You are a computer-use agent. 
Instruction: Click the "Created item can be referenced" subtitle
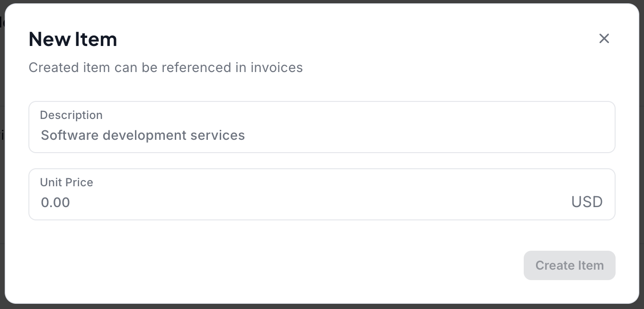pyautogui.click(x=165, y=67)
